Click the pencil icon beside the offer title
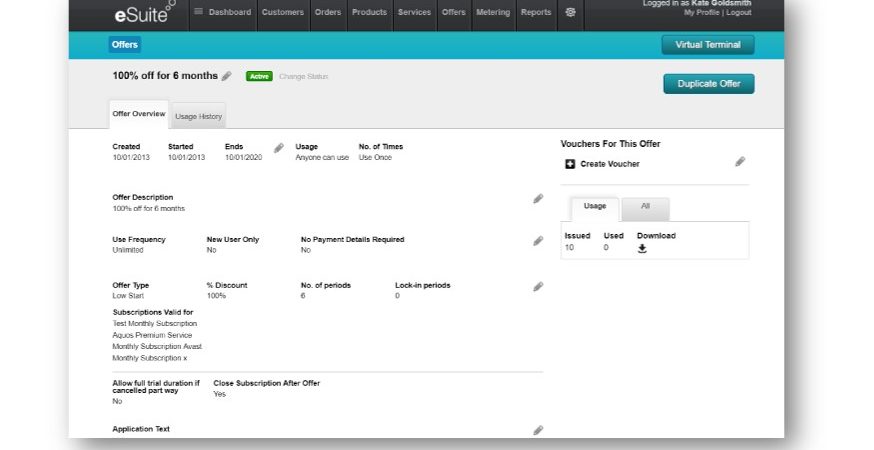The height and width of the screenshot is (450, 874). click(x=227, y=76)
